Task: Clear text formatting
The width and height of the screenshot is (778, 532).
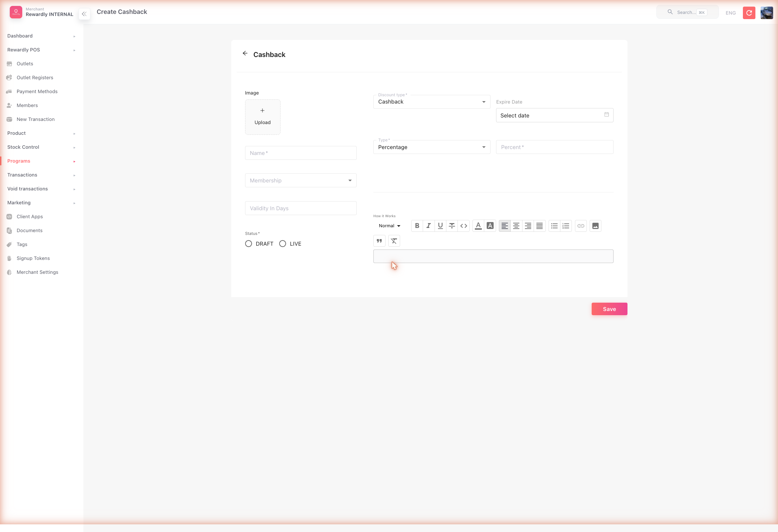Action: click(394, 241)
